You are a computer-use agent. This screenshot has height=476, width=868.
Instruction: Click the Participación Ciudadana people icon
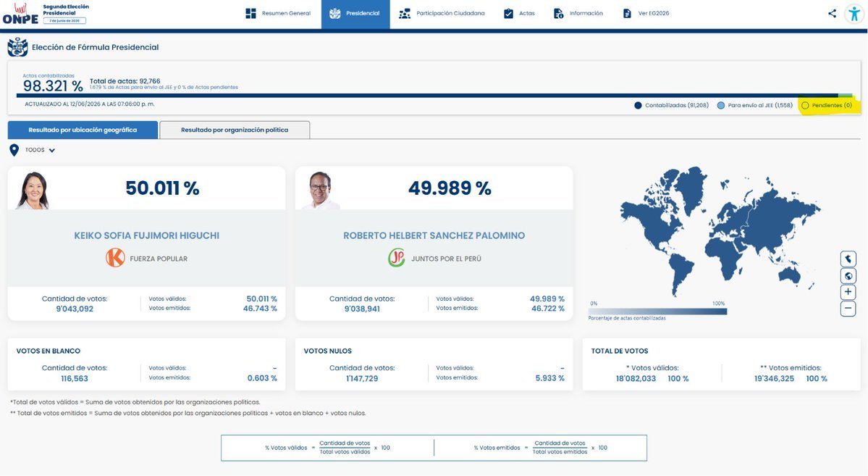click(405, 13)
